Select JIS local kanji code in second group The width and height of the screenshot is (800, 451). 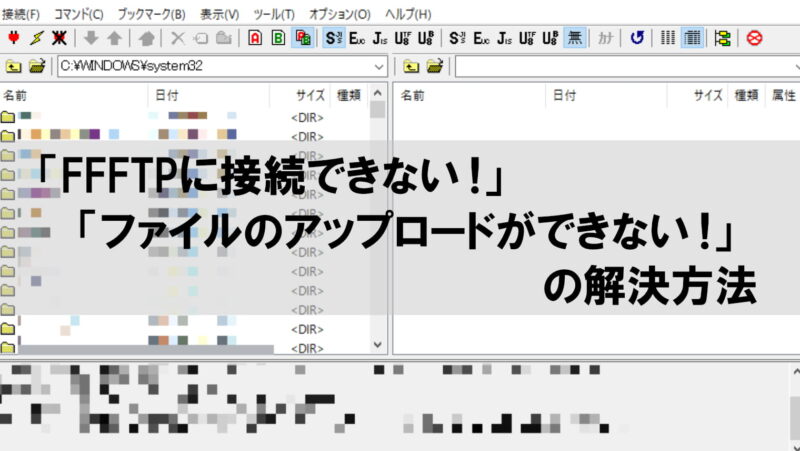[504, 38]
